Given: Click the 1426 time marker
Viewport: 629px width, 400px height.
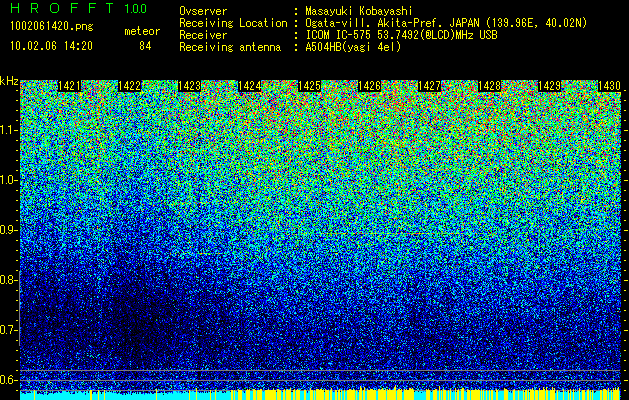Looking at the screenshot, I should [369, 86].
